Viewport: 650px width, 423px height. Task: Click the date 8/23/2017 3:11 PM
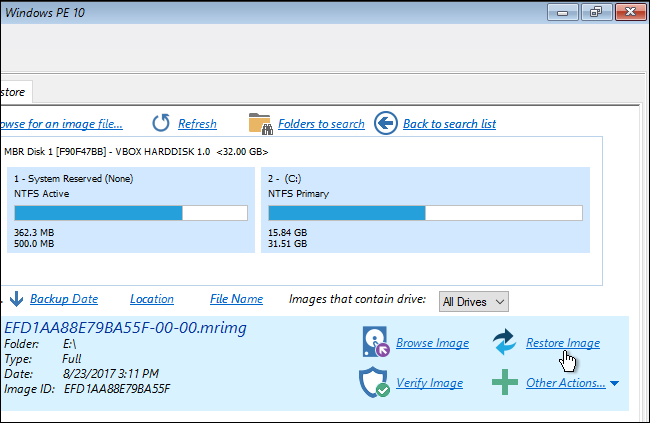point(111,374)
